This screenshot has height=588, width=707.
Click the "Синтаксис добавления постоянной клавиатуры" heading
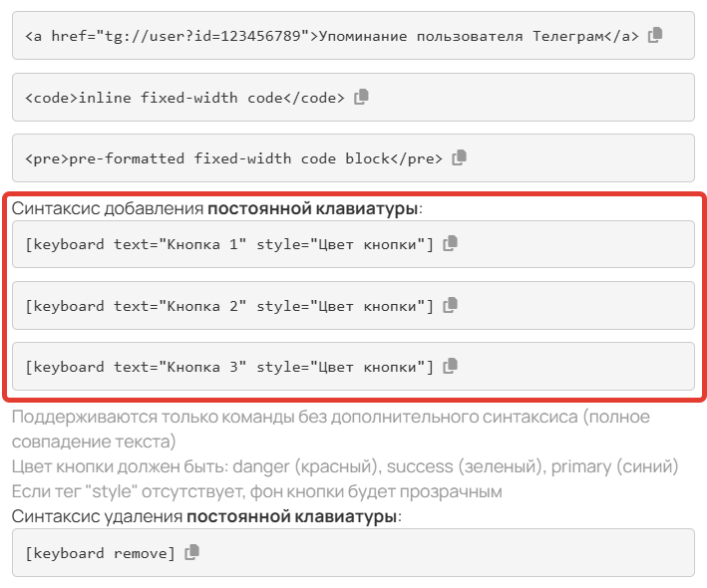(216, 209)
